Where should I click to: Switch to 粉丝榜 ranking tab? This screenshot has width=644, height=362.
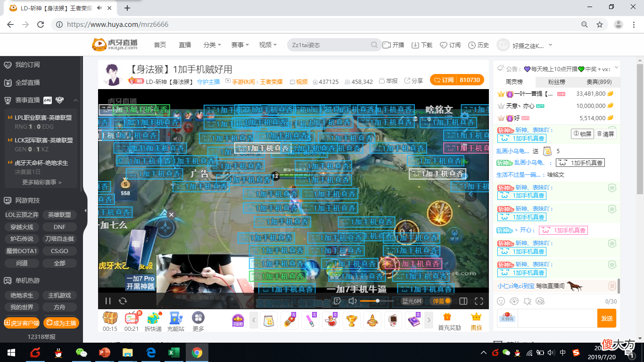pyautogui.click(x=556, y=82)
